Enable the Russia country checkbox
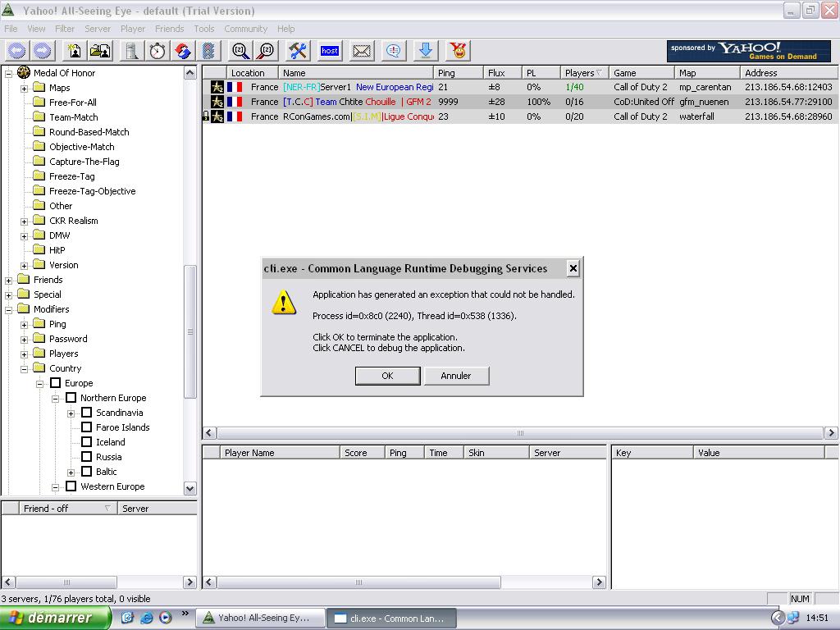Image resolution: width=840 pixels, height=630 pixels. [x=87, y=457]
